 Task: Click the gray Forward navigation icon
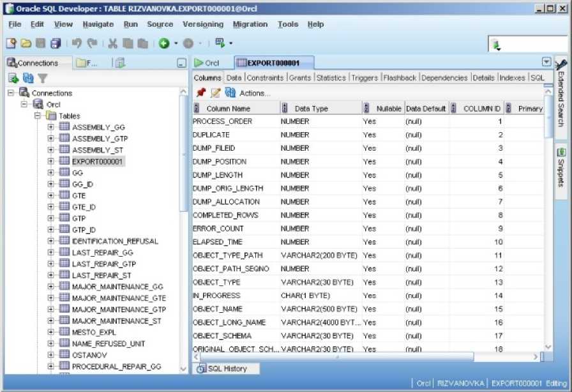tap(188, 43)
